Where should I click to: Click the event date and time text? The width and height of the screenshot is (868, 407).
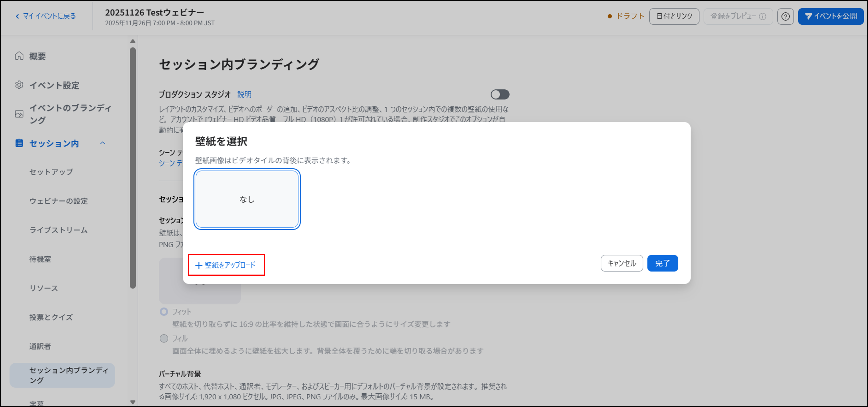pos(160,23)
